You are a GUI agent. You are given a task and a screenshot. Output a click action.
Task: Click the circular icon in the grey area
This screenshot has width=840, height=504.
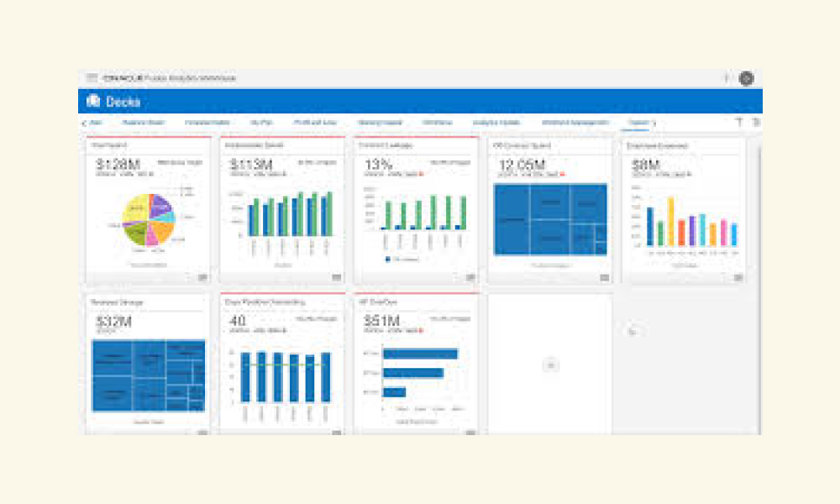coord(633,332)
